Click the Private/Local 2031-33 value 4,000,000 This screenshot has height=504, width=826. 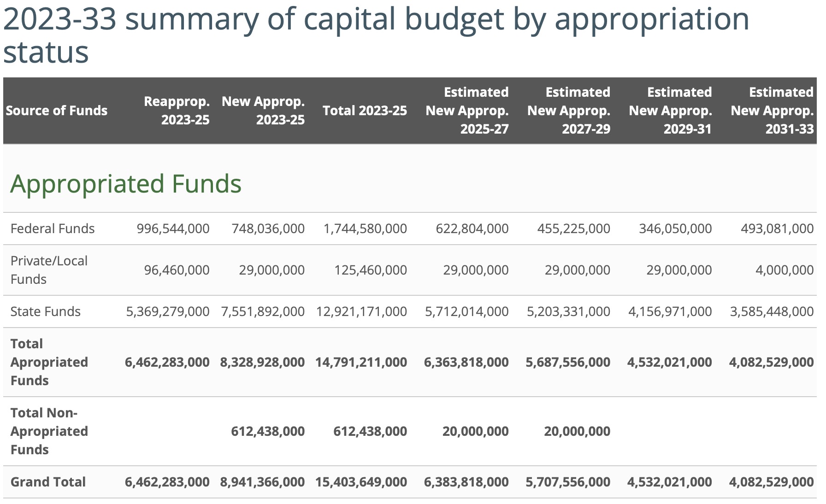coord(784,270)
